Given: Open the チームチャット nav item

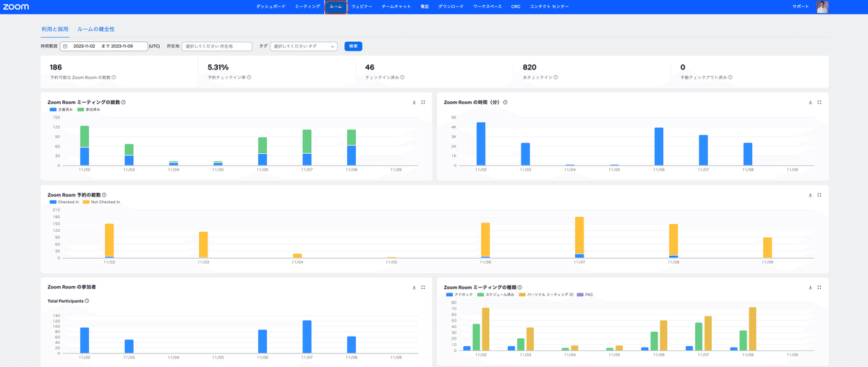Looking at the screenshot, I should [x=396, y=7].
